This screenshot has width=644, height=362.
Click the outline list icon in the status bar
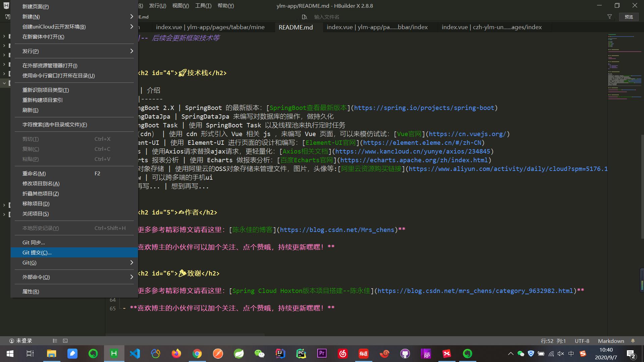55,341
